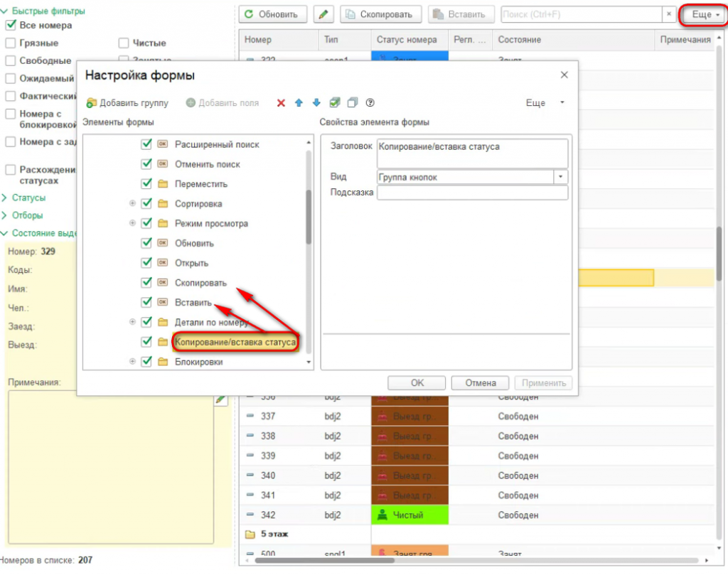Open the Еще menu inside settings dialog

(545, 103)
